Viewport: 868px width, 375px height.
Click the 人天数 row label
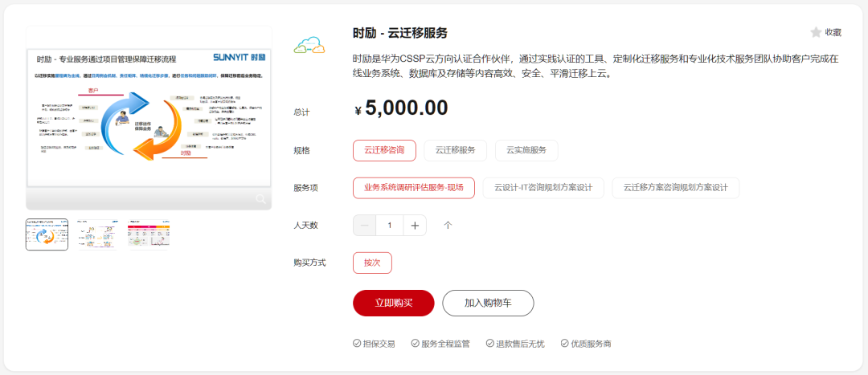point(305,226)
